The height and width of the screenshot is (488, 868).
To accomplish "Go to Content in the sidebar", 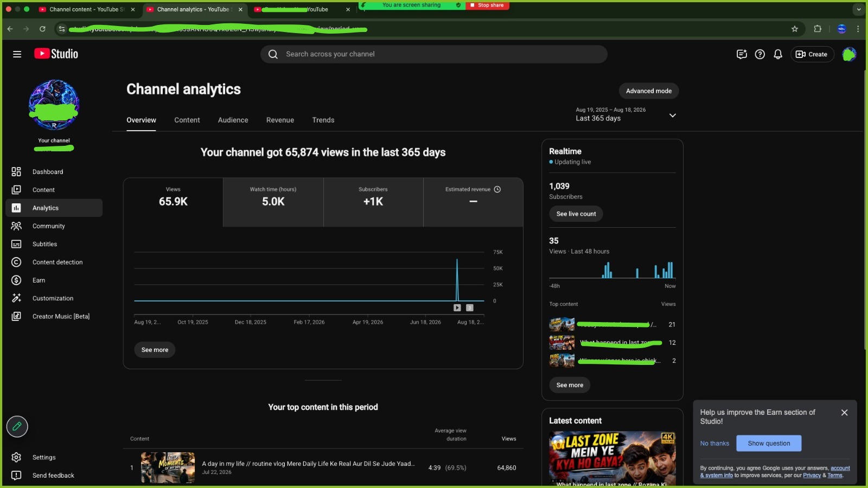I will click(x=54, y=190).
